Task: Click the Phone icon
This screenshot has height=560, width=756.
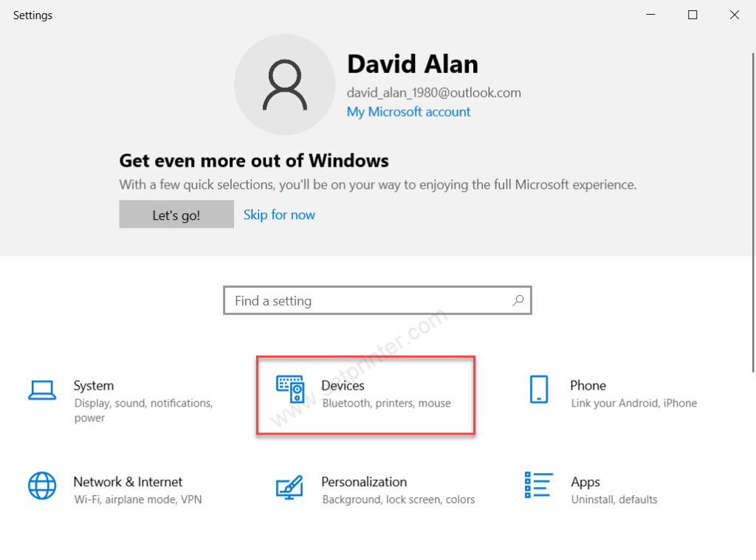Action: 539,389
